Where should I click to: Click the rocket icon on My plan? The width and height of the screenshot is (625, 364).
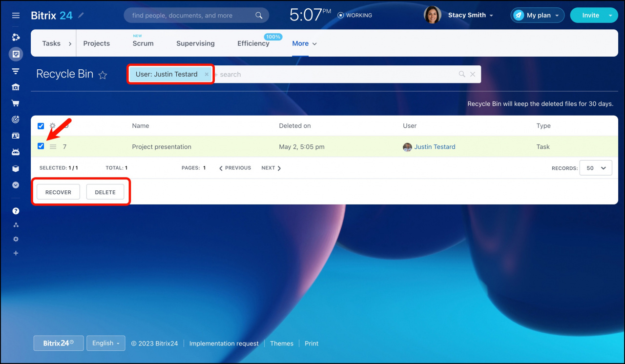tap(519, 16)
